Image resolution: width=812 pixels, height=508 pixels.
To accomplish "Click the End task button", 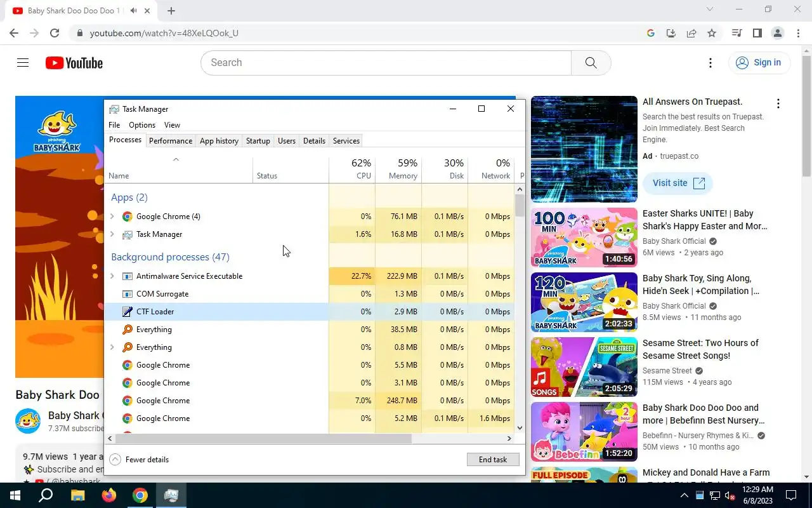I will coord(493,460).
